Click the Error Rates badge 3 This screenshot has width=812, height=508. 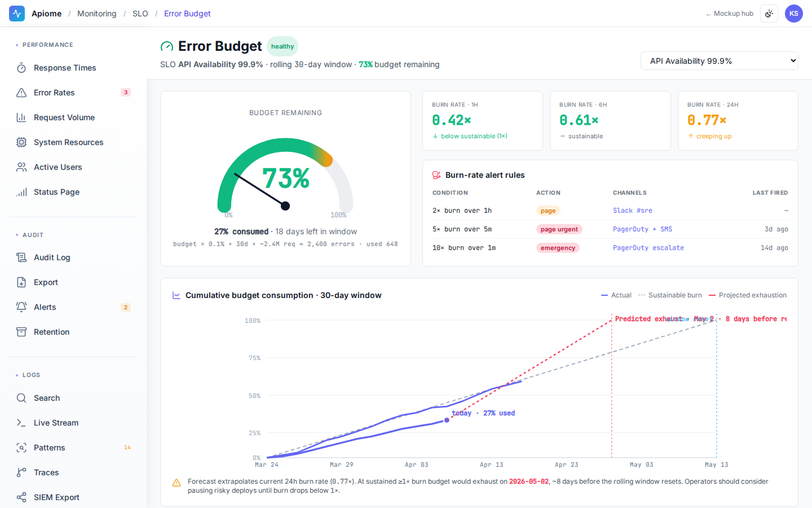tap(126, 93)
